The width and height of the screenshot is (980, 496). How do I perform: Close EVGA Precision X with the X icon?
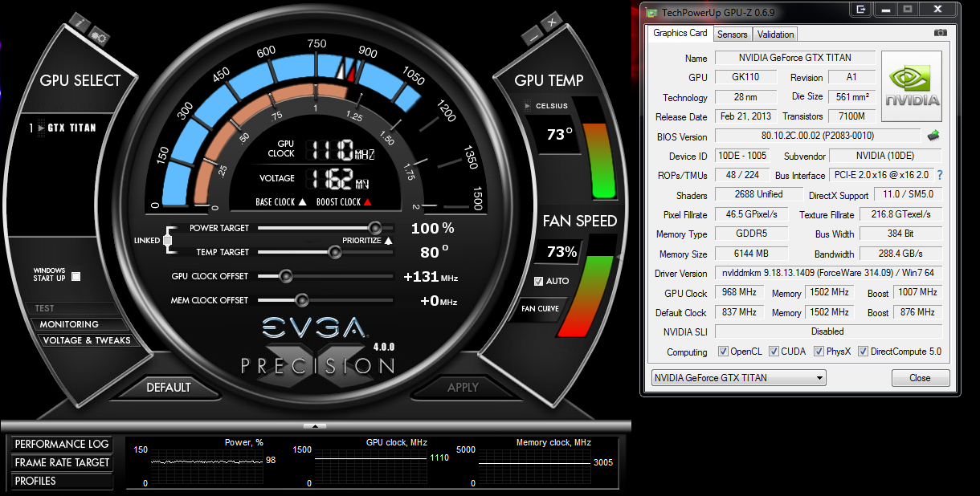click(x=552, y=22)
